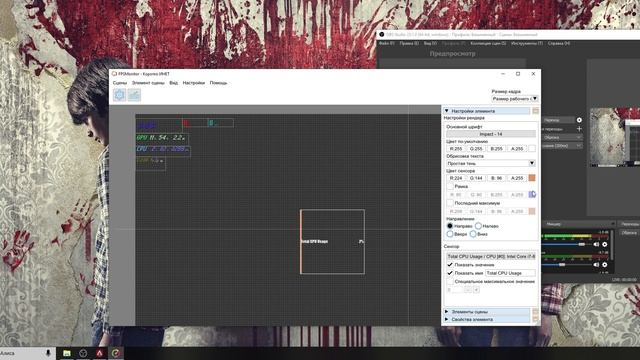Click the blue frame color swatch
640x360 pixels.
pyautogui.click(x=532, y=195)
